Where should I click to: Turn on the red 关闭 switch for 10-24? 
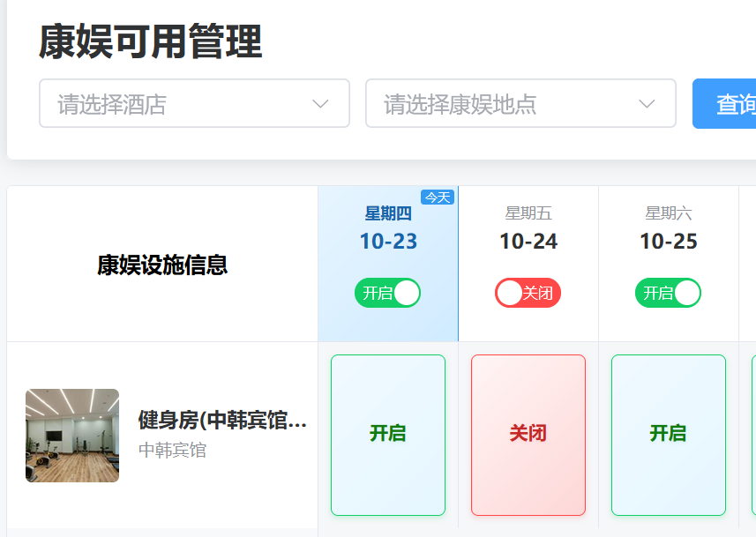[528, 293]
